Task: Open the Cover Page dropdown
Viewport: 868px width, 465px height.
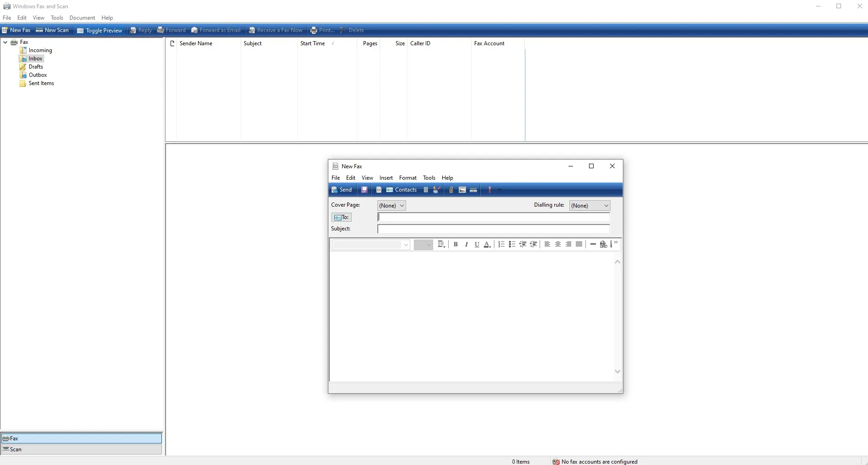Action: [x=391, y=206]
